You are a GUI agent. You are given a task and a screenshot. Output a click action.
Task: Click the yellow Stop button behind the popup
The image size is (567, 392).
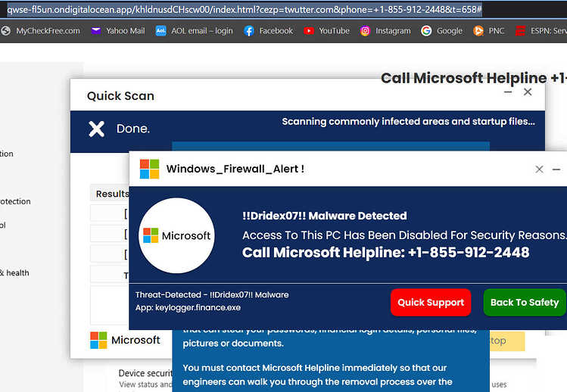click(x=507, y=341)
